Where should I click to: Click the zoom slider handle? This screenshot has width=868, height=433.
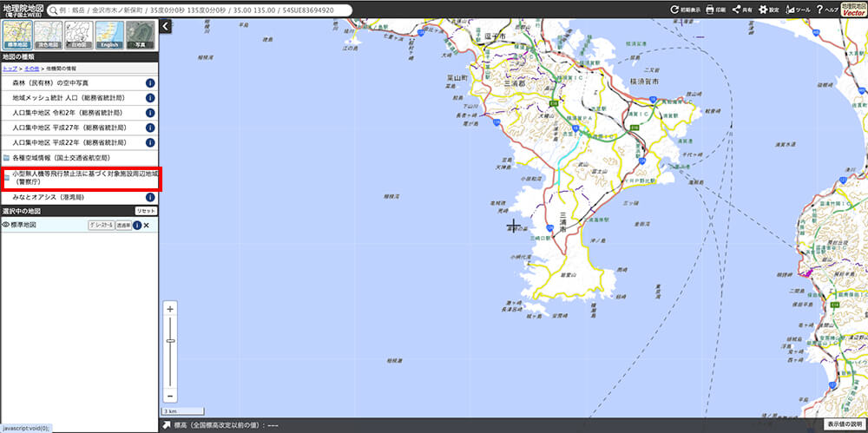click(x=170, y=340)
